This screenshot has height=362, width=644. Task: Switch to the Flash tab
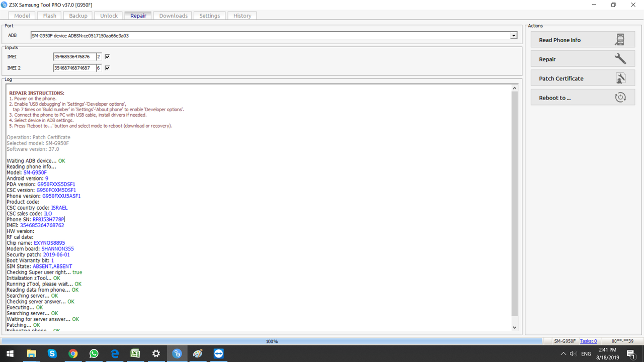50,16
